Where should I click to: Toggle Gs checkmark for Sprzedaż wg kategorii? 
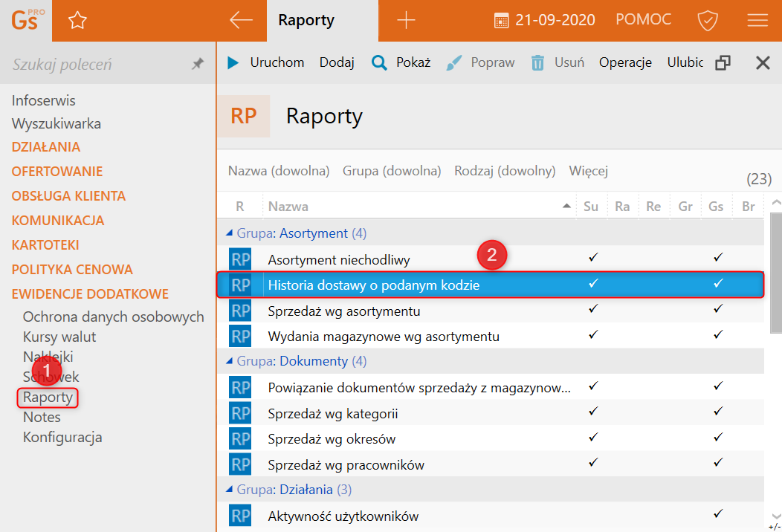717,413
